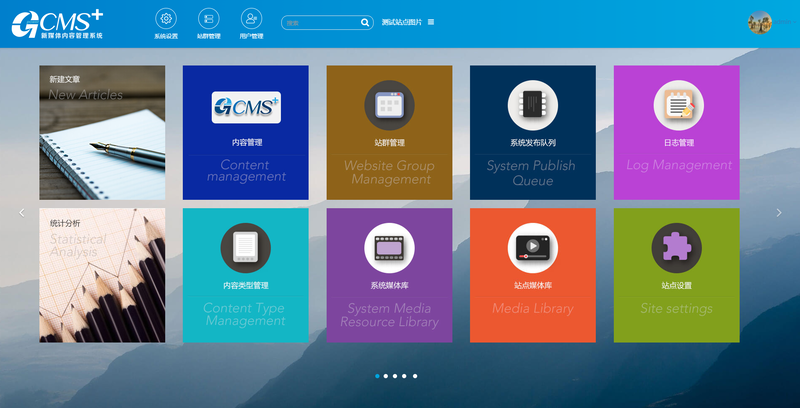Select the second carousel pagination dot

(387, 376)
